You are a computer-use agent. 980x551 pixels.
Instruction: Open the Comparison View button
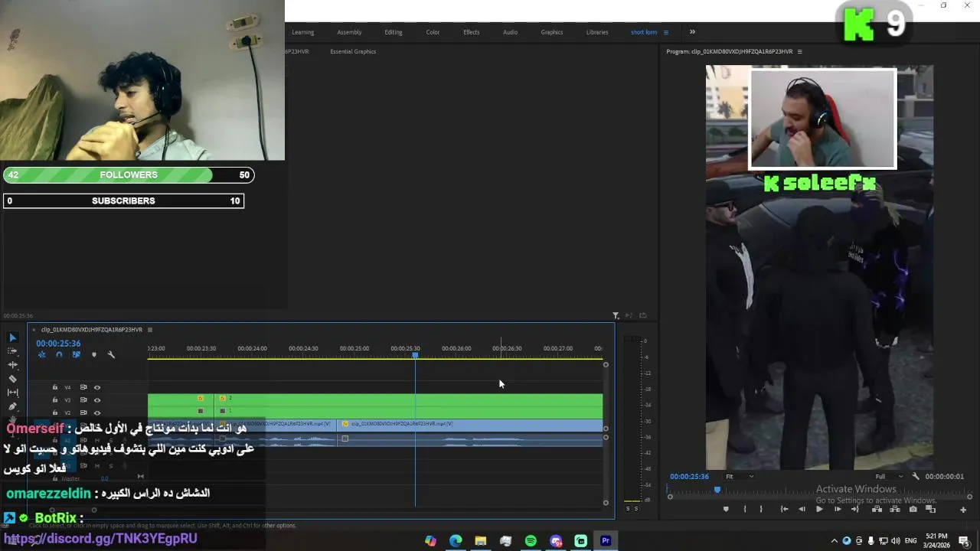tap(930, 509)
